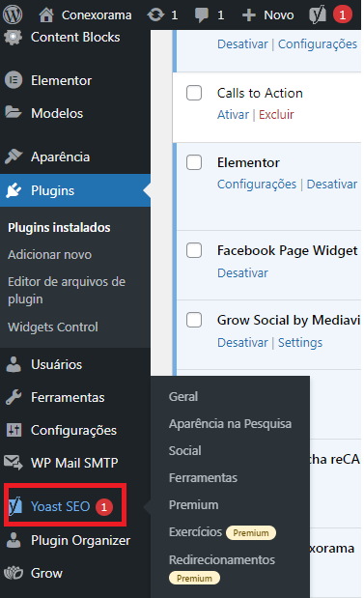Open Adicionar novo under Plugins

click(x=49, y=254)
